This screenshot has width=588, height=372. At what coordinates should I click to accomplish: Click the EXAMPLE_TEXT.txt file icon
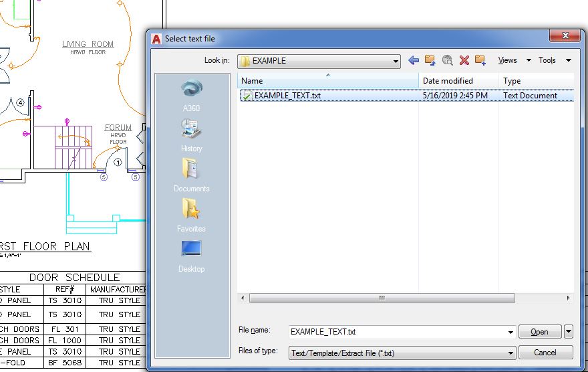[x=247, y=96]
